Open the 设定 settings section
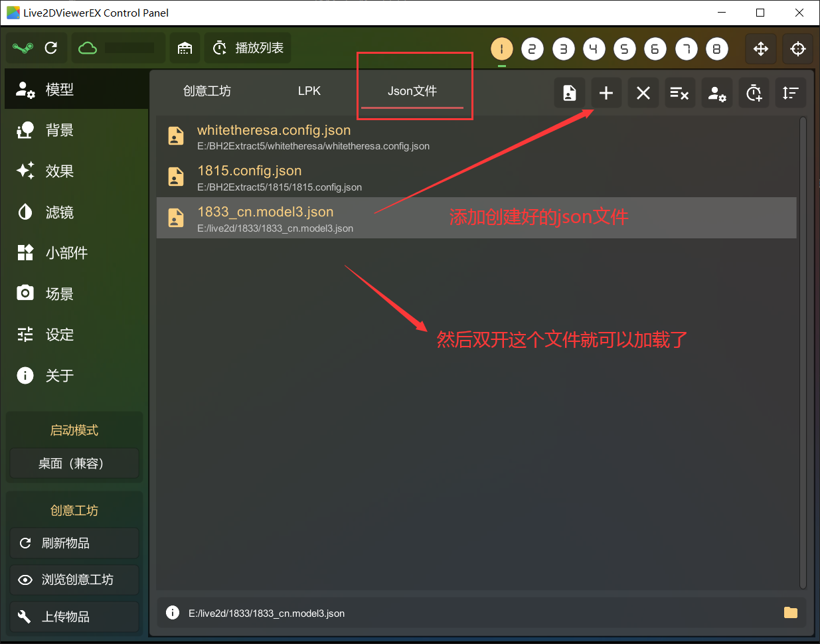Viewport: 820px width, 644px height. click(x=76, y=335)
